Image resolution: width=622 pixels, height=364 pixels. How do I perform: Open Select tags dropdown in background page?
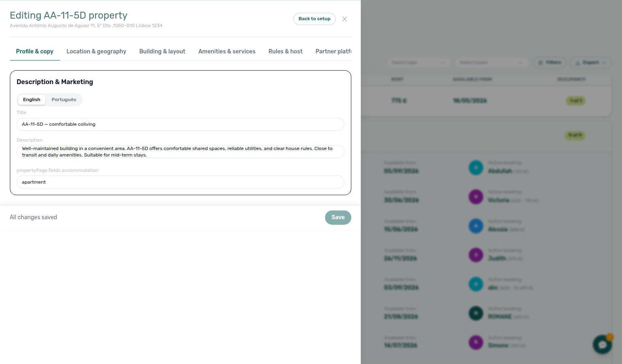(x=418, y=63)
